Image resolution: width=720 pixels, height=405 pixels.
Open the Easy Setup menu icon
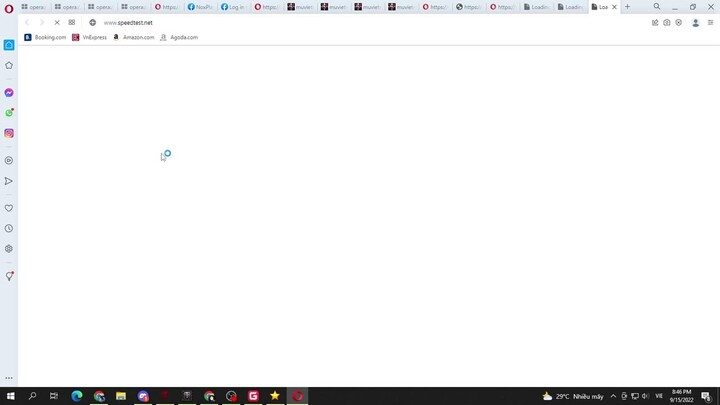[x=710, y=22]
